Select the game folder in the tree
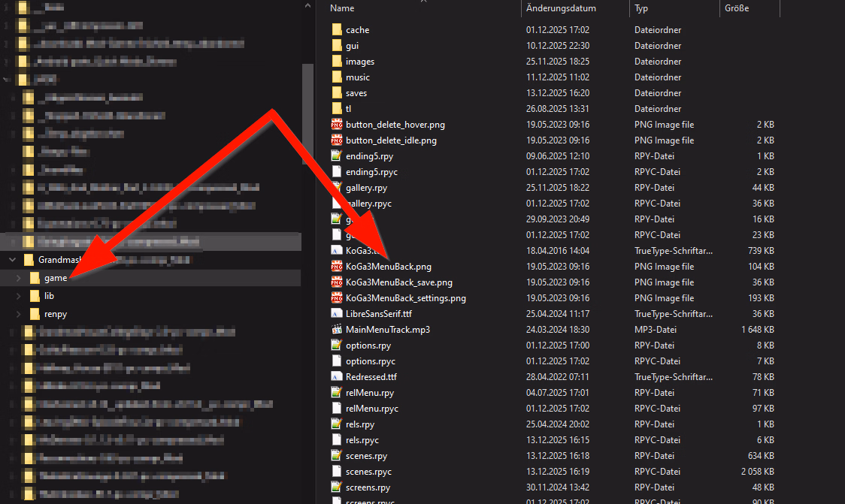Screen dimensions: 845x504 coord(56,278)
